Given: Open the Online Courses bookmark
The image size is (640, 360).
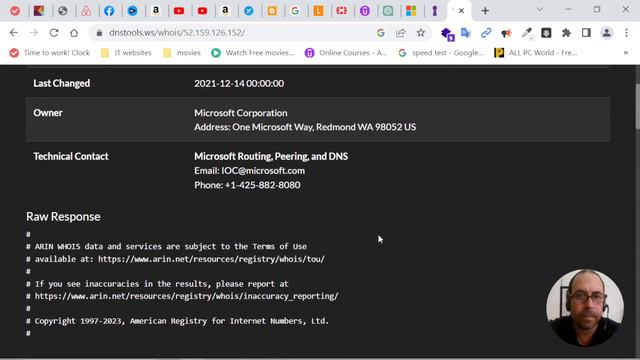Looking at the screenshot, I should 346,53.
